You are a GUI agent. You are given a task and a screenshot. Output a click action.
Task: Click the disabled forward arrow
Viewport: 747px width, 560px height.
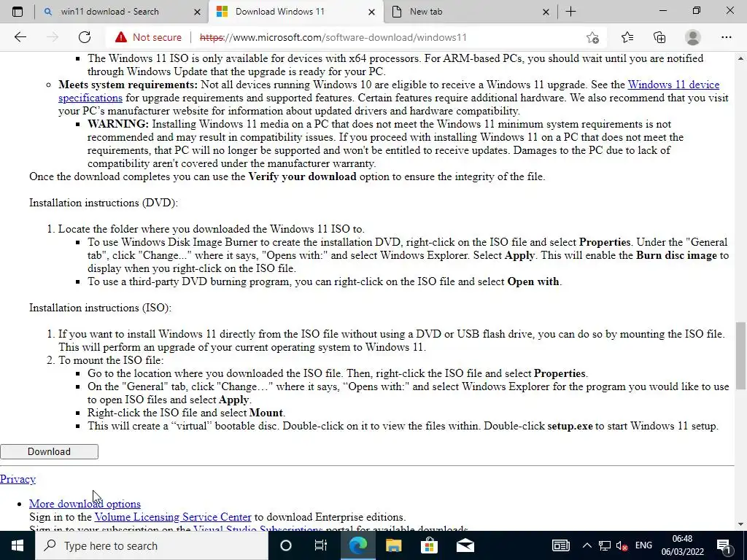coord(53,37)
